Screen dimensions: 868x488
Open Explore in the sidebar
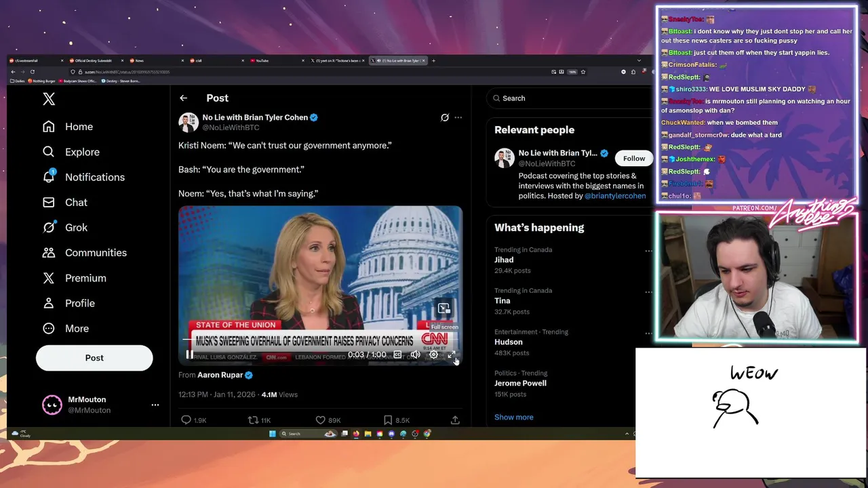71,152
